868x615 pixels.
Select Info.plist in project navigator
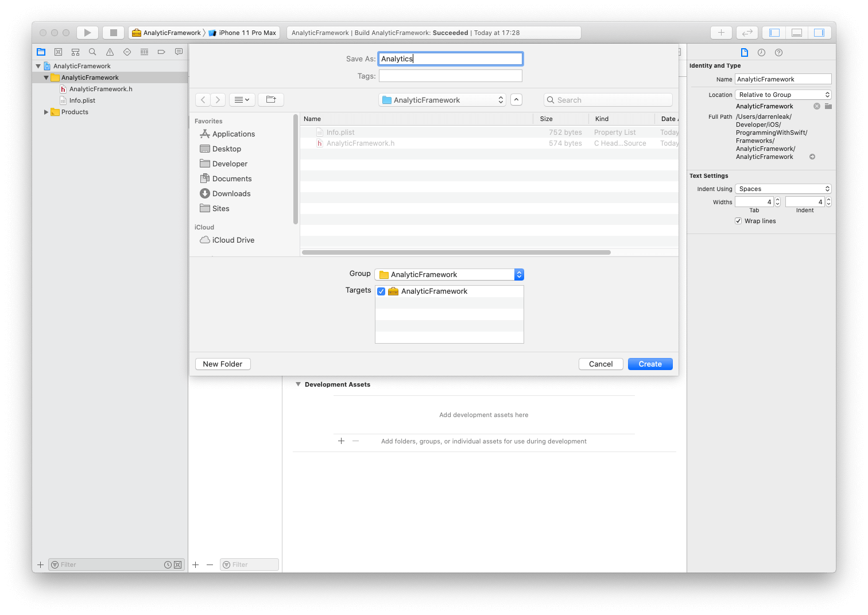click(82, 100)
